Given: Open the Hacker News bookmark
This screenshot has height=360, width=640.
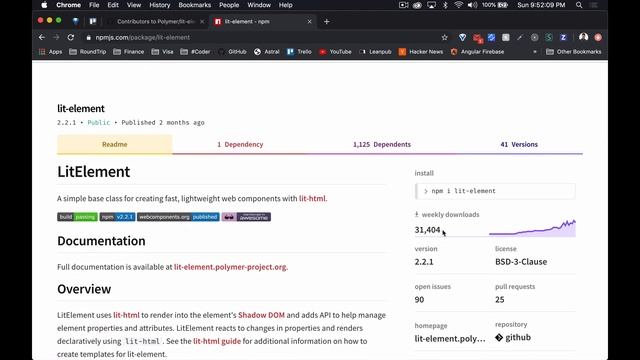Looking at the screenshot, I should click(x=421, y=52).
